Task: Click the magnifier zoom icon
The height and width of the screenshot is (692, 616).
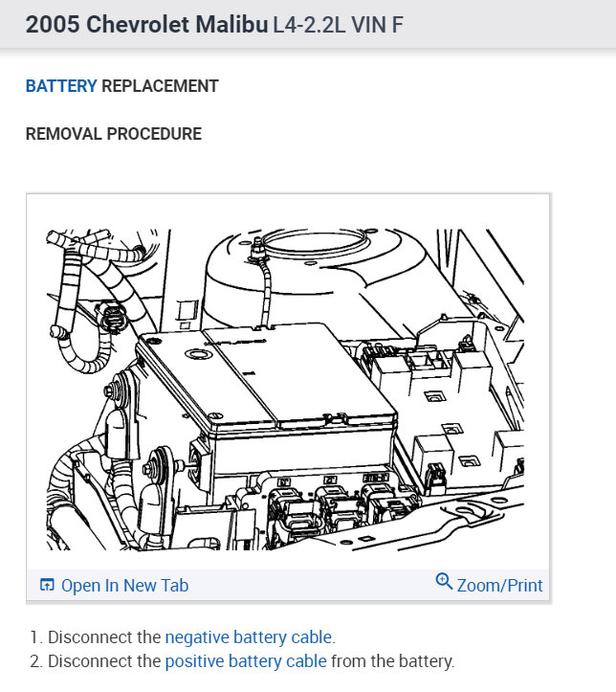Action: coord(444,581)
